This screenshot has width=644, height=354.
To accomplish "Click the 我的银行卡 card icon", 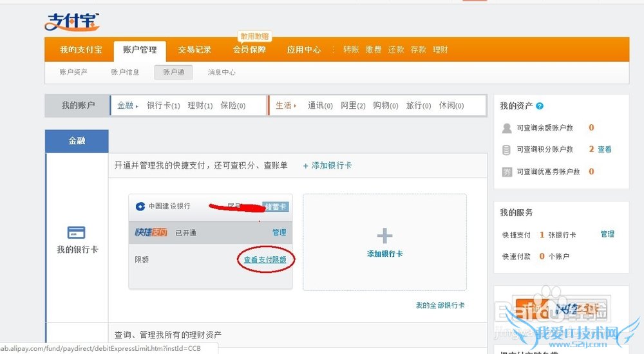I will point(76,232).
